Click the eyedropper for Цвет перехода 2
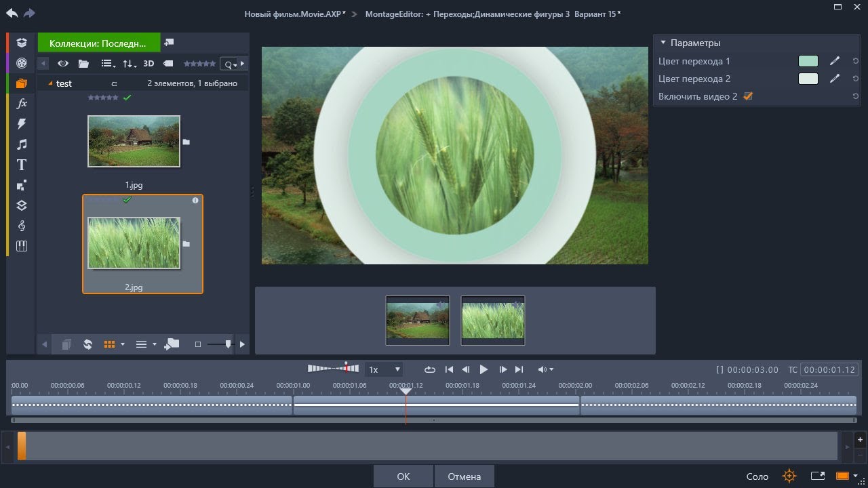868x488 pixels. click(835, 79)
